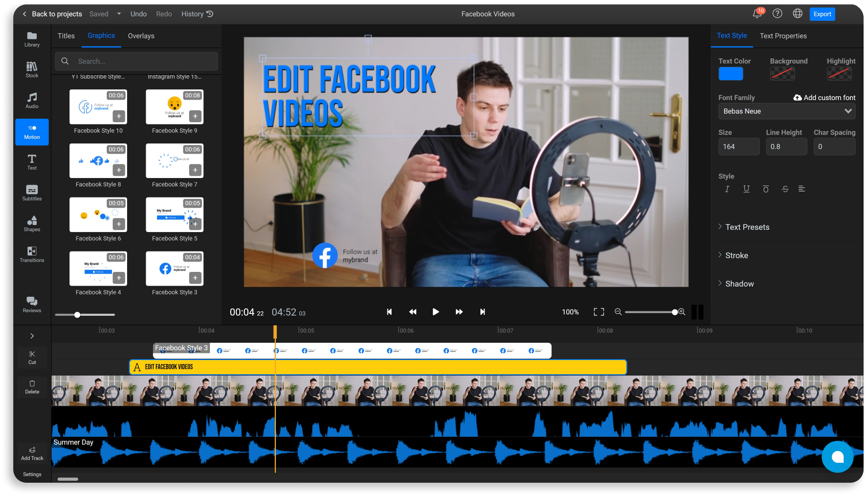
Task: Open the notifications bell
Action: pos(757,14)
